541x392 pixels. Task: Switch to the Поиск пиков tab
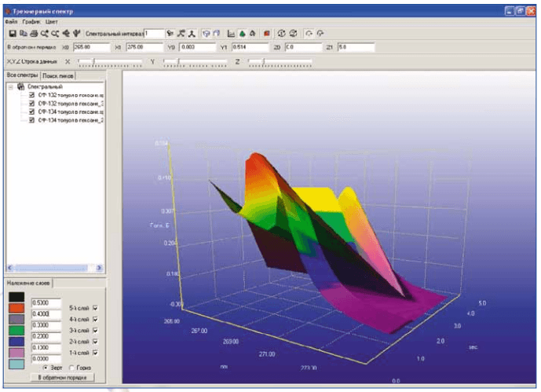57,75
